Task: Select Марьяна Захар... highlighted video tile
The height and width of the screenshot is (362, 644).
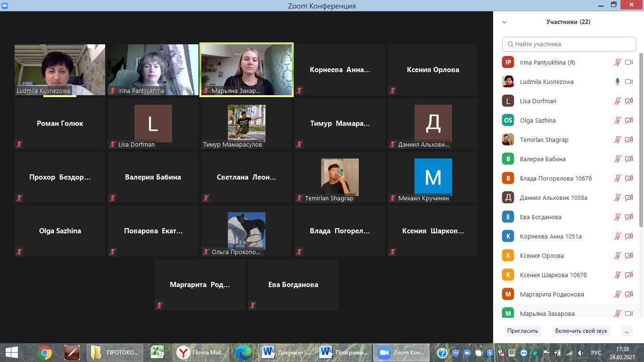Action: pos(247,70)
